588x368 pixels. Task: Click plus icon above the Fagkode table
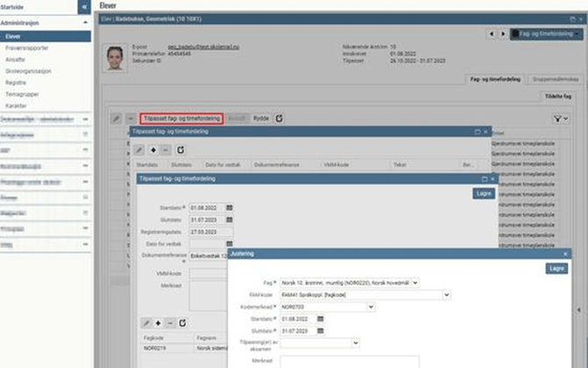click(158, 323)
